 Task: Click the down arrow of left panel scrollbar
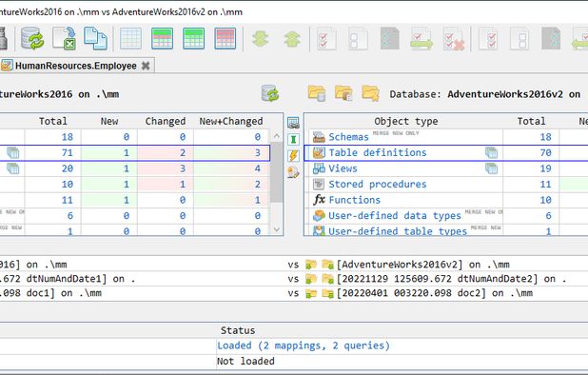pyautogui.click(x=277, y=229)
